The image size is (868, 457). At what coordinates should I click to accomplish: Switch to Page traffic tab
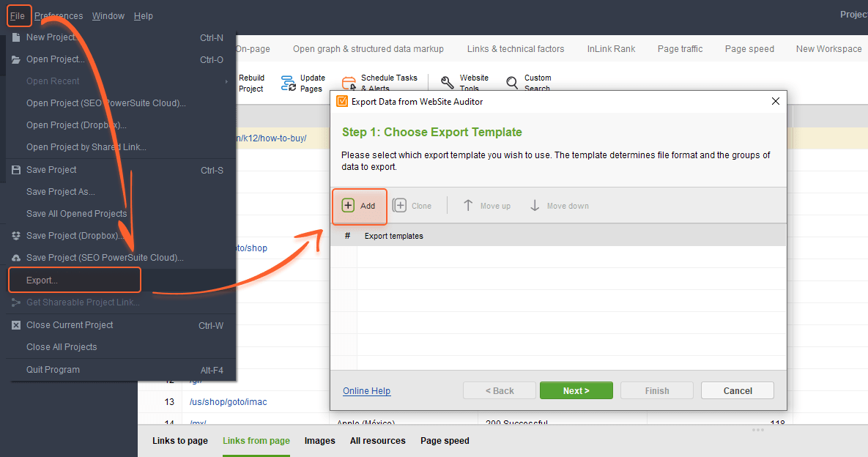pos(680,48)
